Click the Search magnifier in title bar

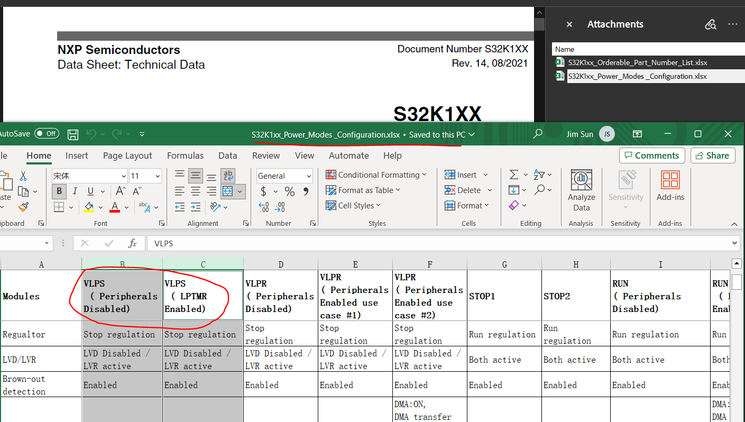[537, 134]
